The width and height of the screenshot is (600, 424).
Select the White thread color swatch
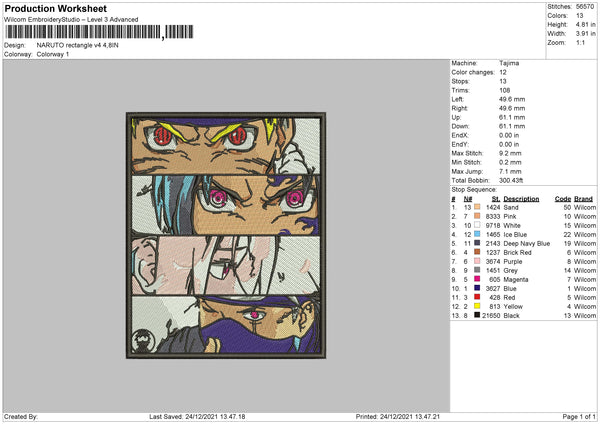click(477, 225)
